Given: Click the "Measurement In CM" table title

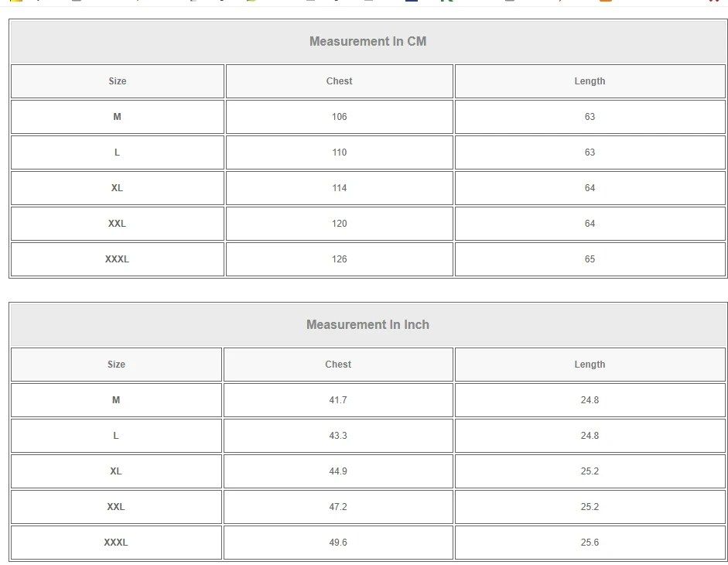Looking at the screenshot, I should pos(367,42).
